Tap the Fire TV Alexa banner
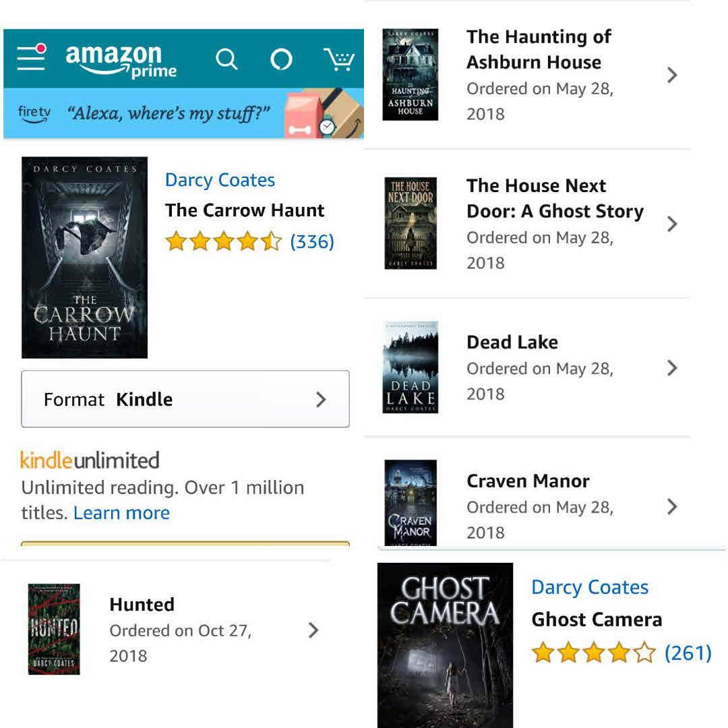The image size is (728, 728). (183, 113)
